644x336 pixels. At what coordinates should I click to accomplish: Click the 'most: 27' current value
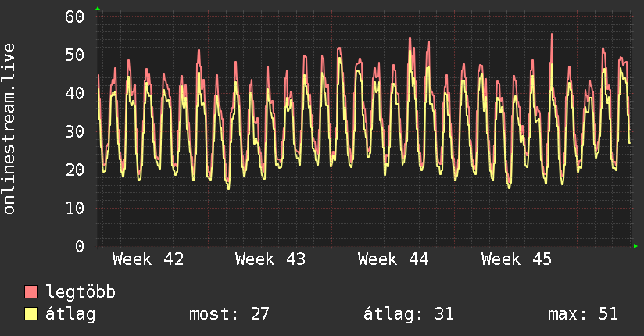[x=229, y=314]
